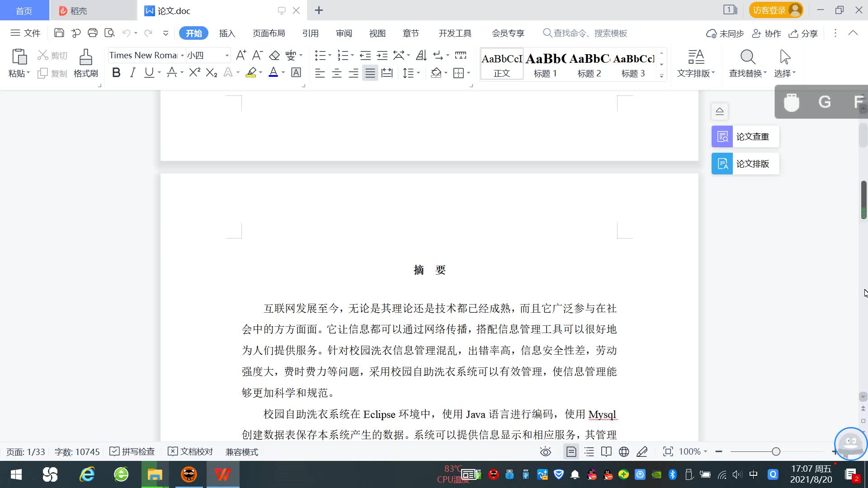The width and height of the screenshot is (868, 488).
Task: Click the print icon in quick toolbar
Action: click(x=93, y=33)
